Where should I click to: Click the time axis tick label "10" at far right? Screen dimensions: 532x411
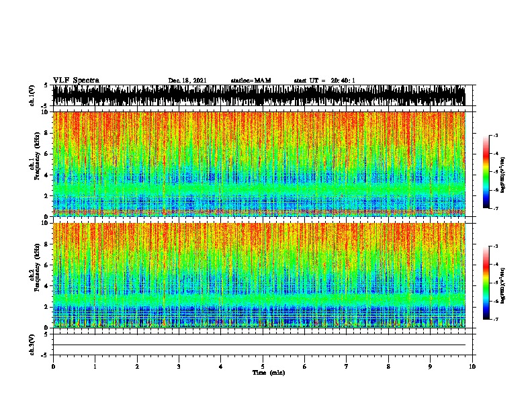tap(472, 367)
